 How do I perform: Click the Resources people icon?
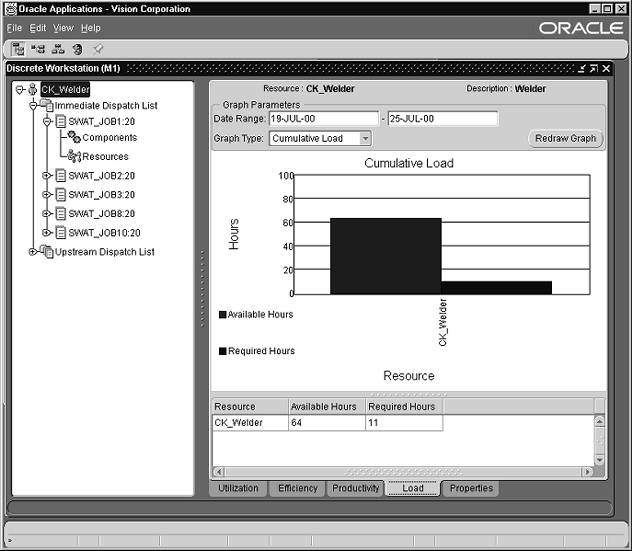tap(74, 156)
